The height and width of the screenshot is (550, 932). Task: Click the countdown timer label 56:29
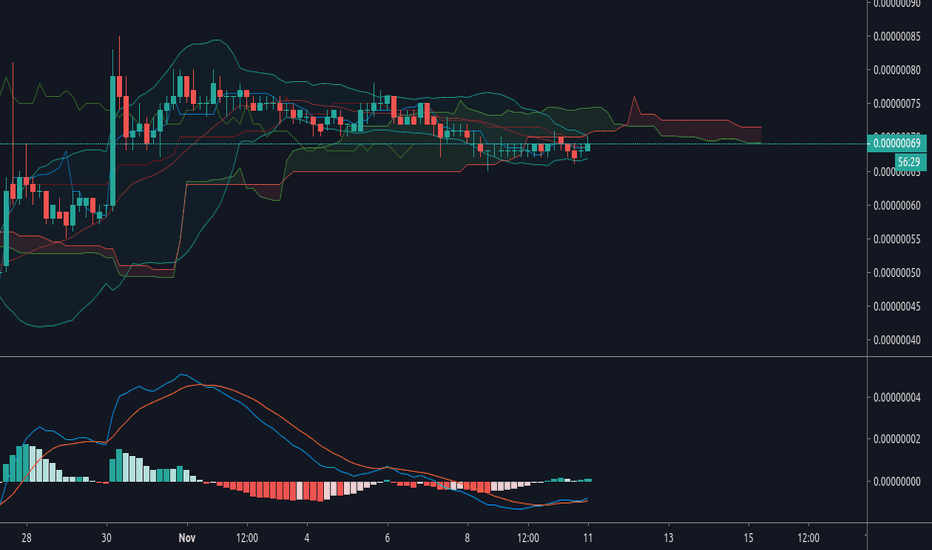[909, 162]
